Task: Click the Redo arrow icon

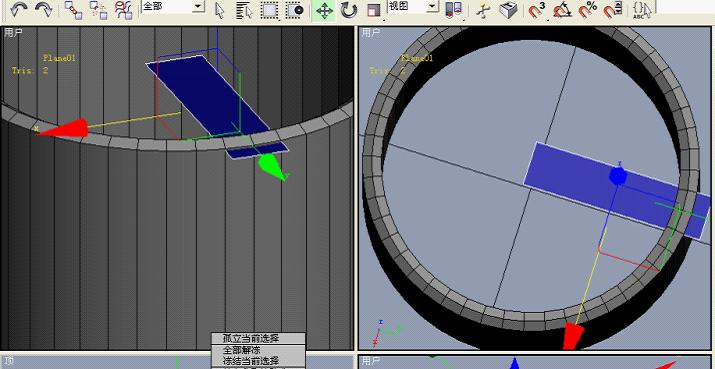Action: pyautogui.click(x=43, y=10)
